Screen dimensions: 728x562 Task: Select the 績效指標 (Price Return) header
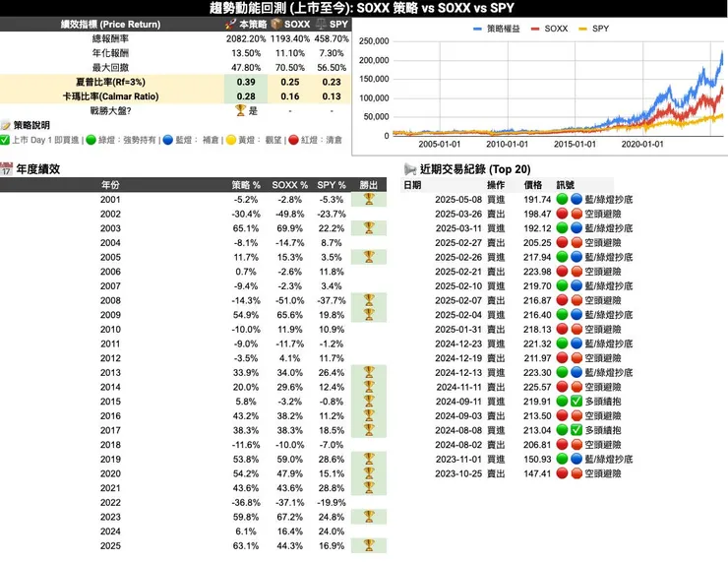pyautogui.click(x=110, y=25)
